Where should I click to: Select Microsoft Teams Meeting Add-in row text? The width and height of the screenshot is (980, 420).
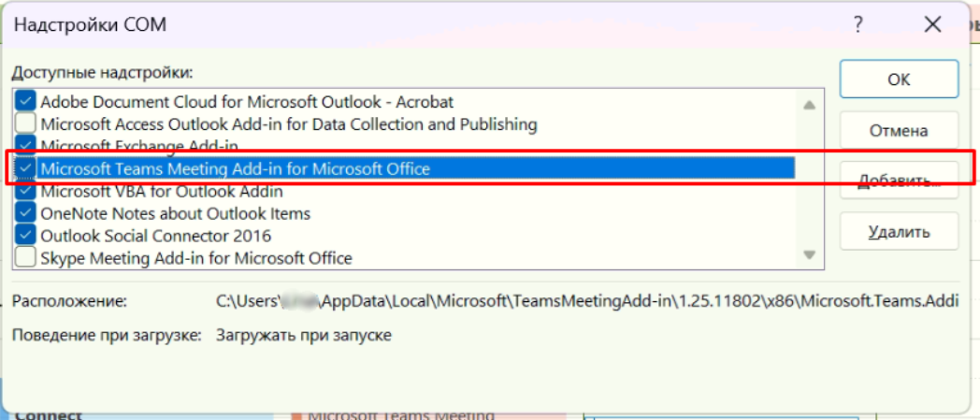pyautogui.click(x=235, y=168)
